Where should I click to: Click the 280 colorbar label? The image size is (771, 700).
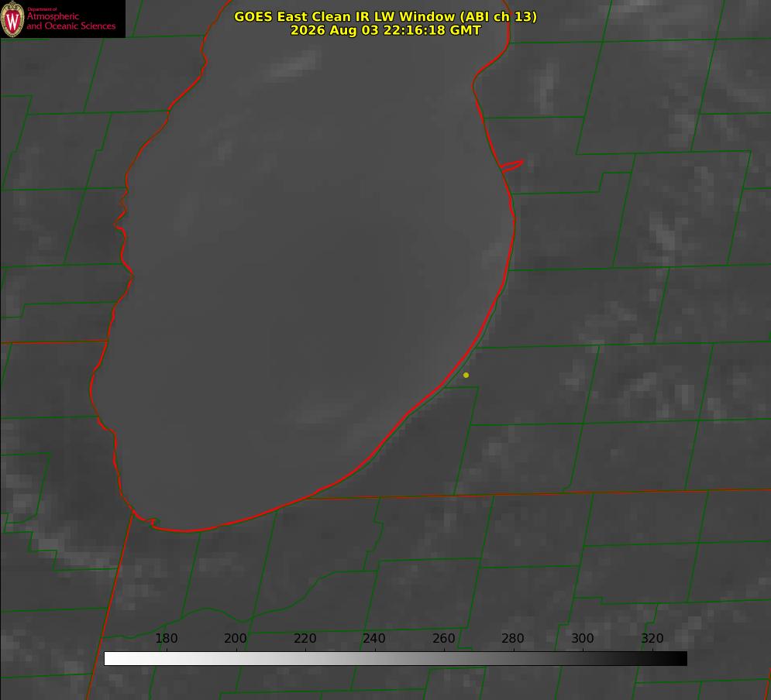click(513, 638)
